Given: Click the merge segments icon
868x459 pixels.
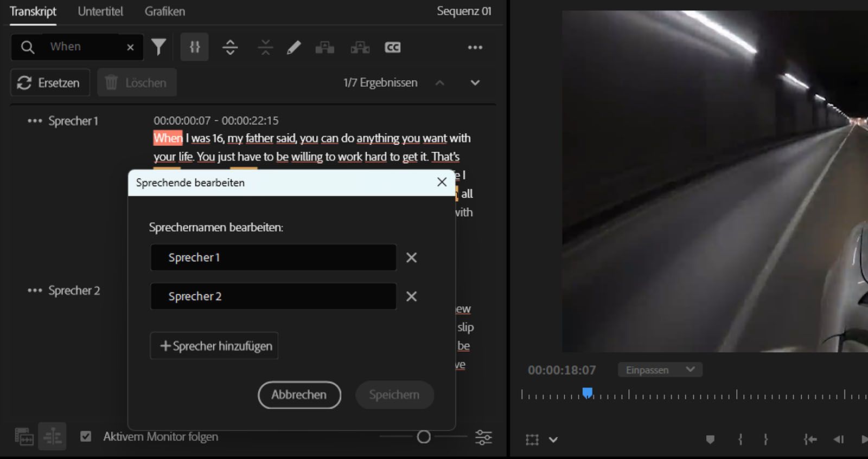Looking at the screenshot, I should (265, 47).
